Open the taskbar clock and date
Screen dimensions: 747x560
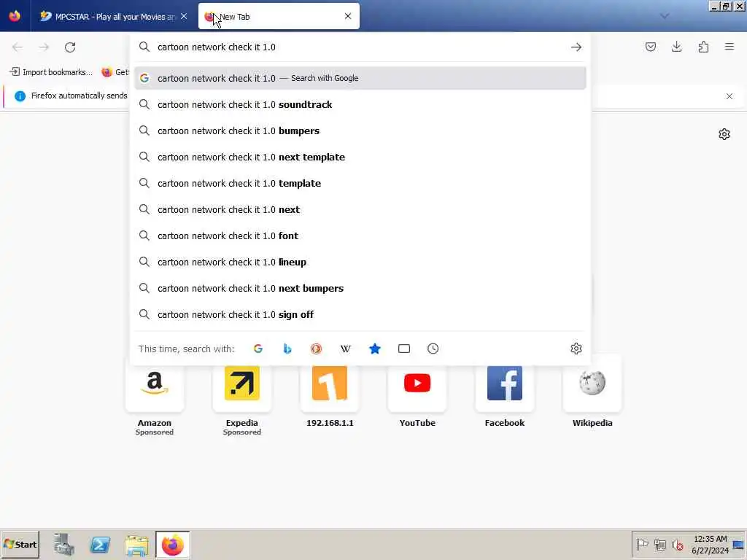click(x=710, y=544)
